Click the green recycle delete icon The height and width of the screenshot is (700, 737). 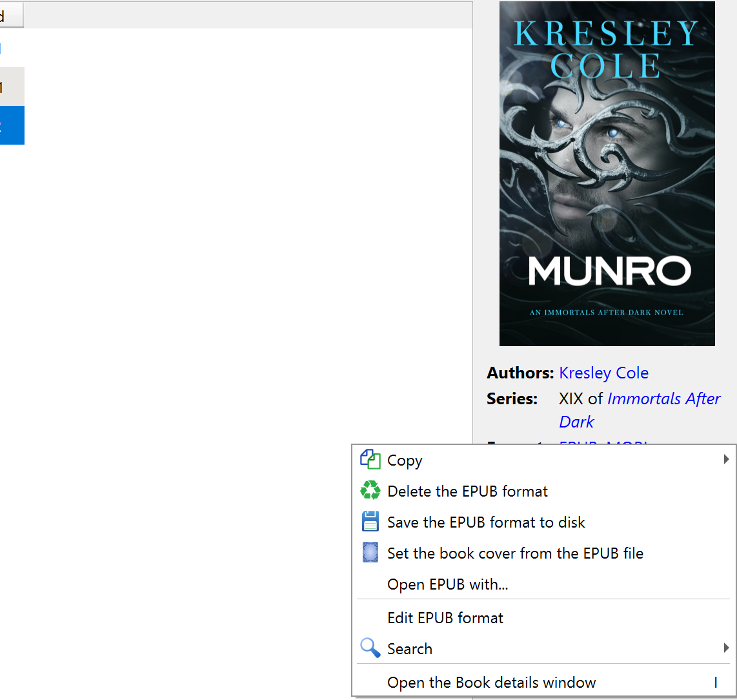(370, 490)
